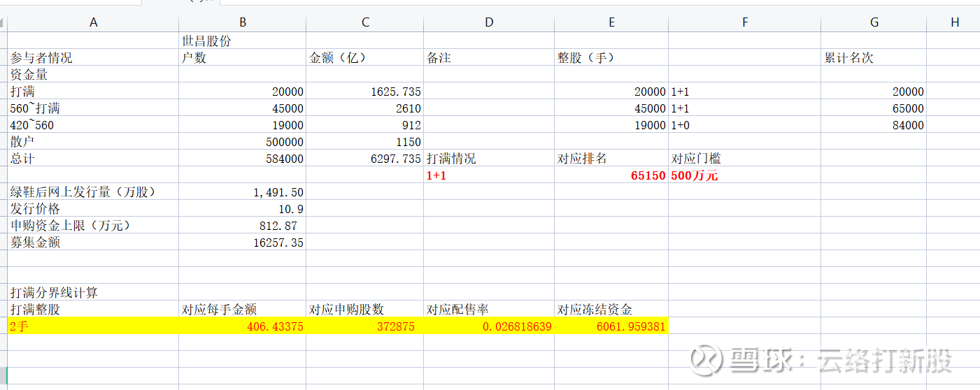Click the cell with value 1,491.50
Viewport: 980px width, 390px height.
tap(243, 192)
